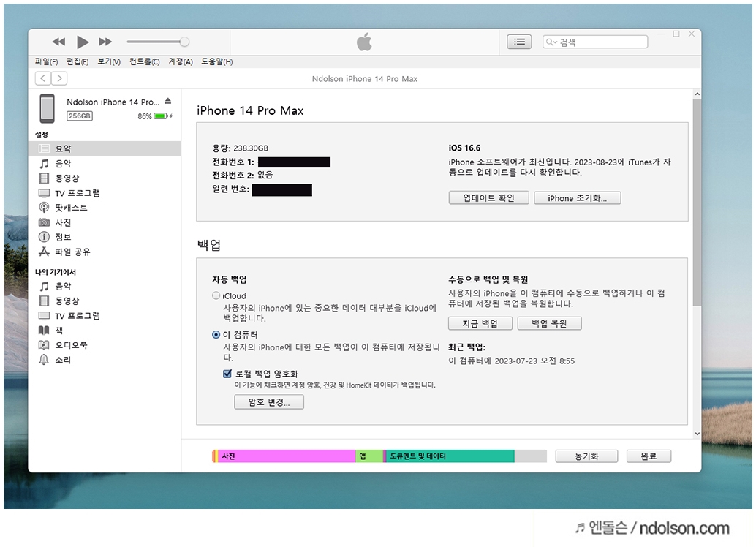Open the 편집(E) menu
This screenshot has height=547, width=756.
tap(78, 61)
